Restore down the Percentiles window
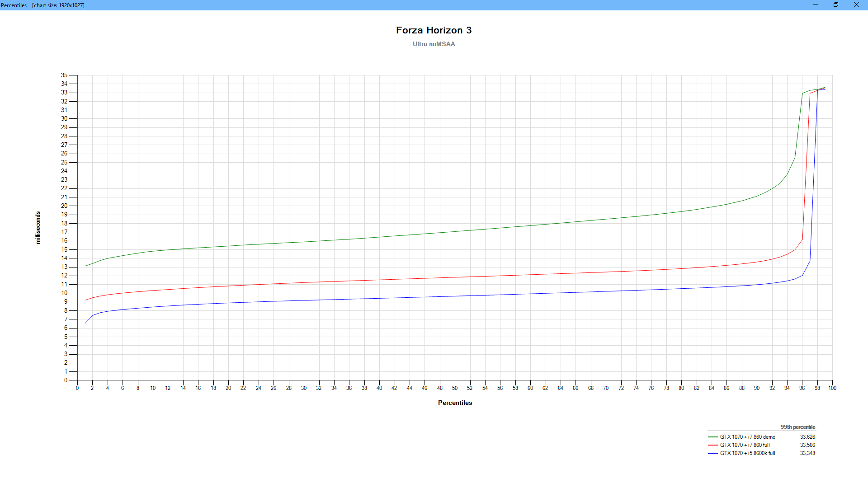 (836, 5)
